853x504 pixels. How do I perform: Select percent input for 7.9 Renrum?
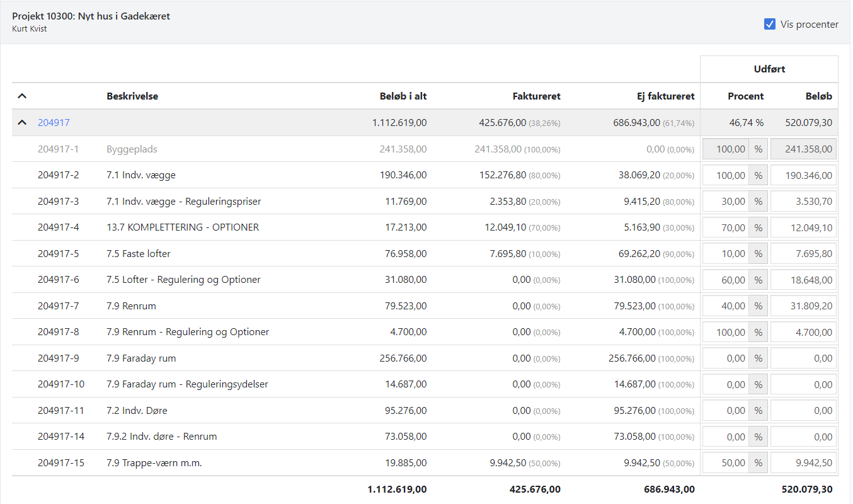tap(726, 306)
